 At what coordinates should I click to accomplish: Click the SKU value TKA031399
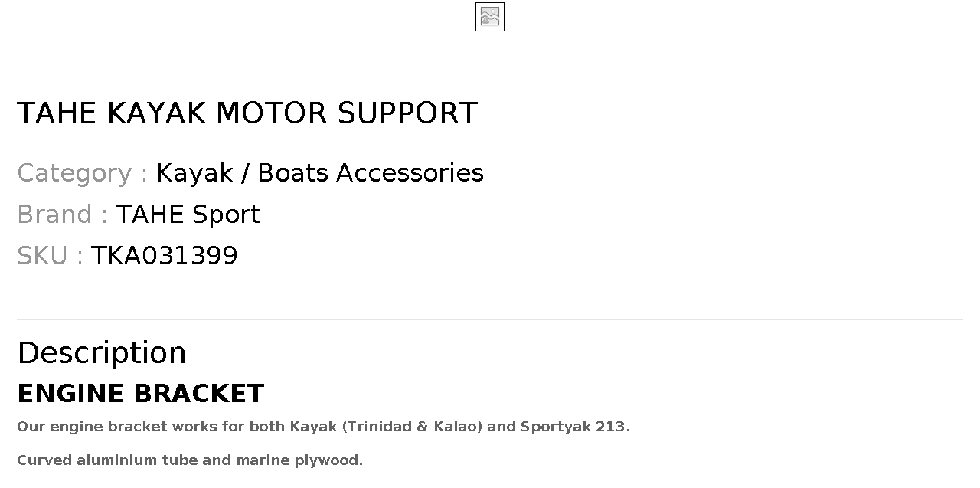coord(165,256)
